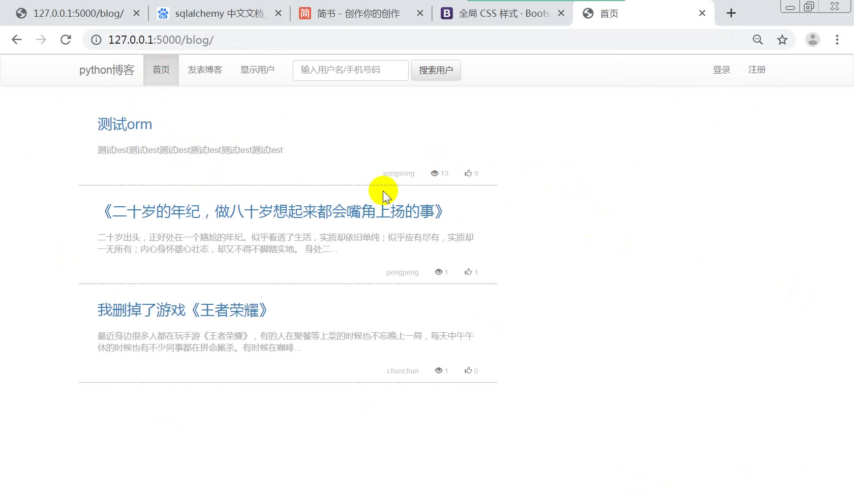Click the eye icon next to pengpeng's article
Image resolution: width=854 pixels, height=504 pixels.
click(x=438, y=272)
